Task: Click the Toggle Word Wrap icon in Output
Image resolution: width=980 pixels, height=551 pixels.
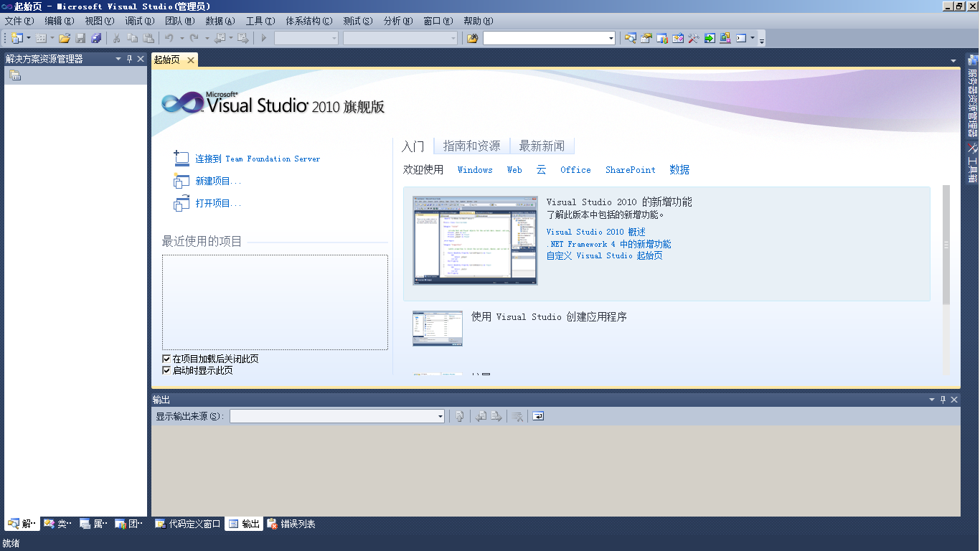Action: coord(538,416)
